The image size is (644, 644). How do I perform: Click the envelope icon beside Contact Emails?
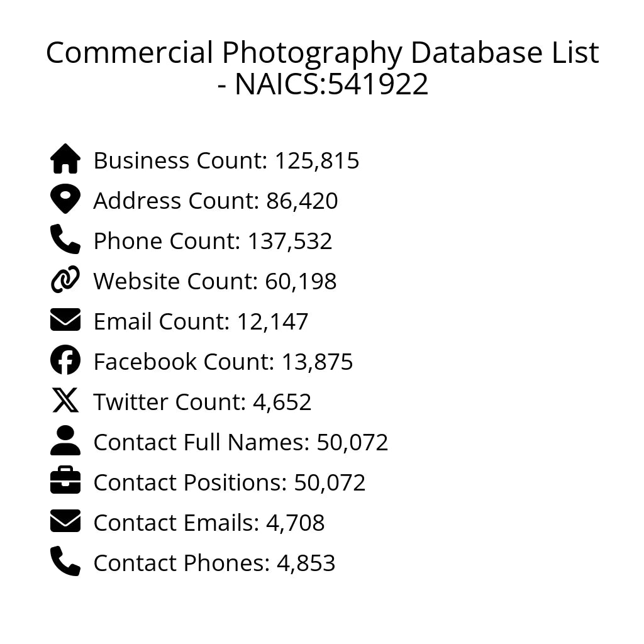[65, 521]
